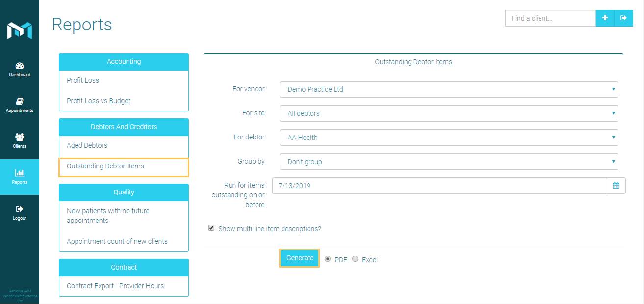This screenshot has width=644, height=304.
Task: Click the app logo at the top
Action: [x=20, y=29]
